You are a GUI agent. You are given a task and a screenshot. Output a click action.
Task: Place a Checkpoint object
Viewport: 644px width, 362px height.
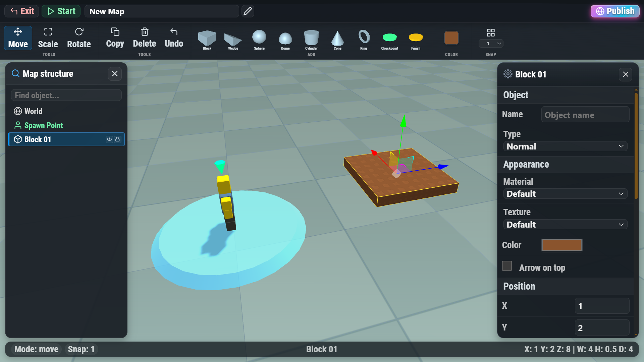[389, 40]
